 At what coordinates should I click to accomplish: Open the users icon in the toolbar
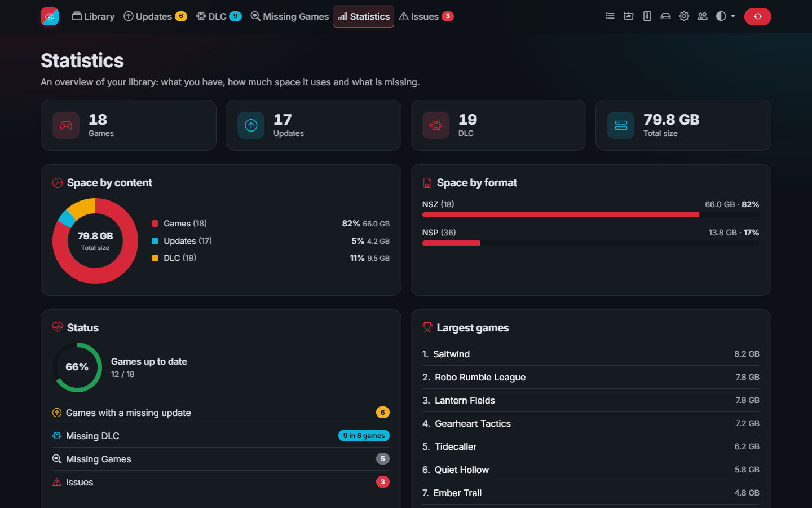(703, 16)
